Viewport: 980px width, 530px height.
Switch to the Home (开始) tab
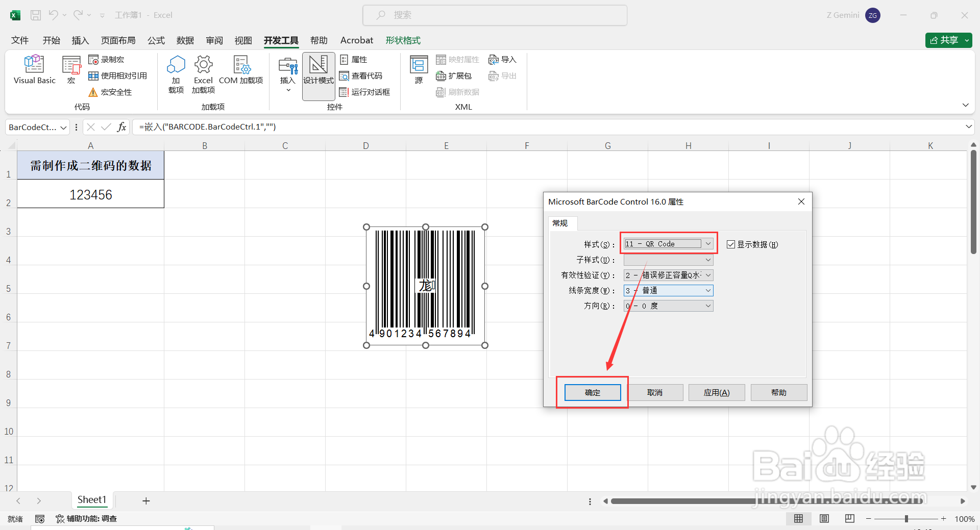coord(51,40)
